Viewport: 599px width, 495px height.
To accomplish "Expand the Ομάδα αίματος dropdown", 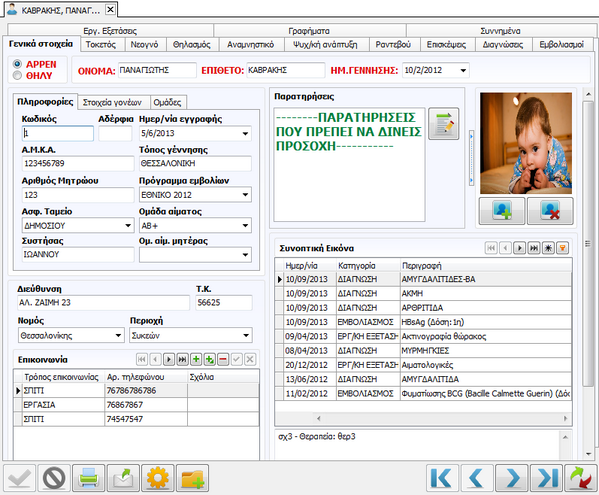I will [x=245, y=225].
